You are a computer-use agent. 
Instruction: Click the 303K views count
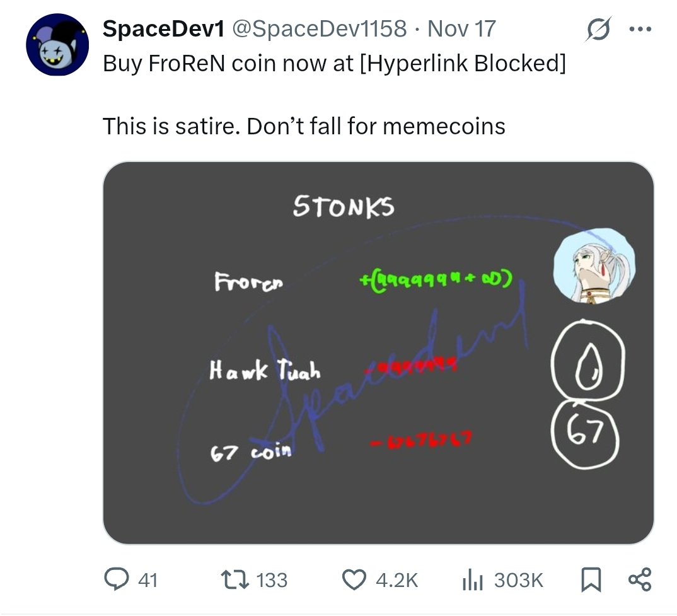[518, 579]
